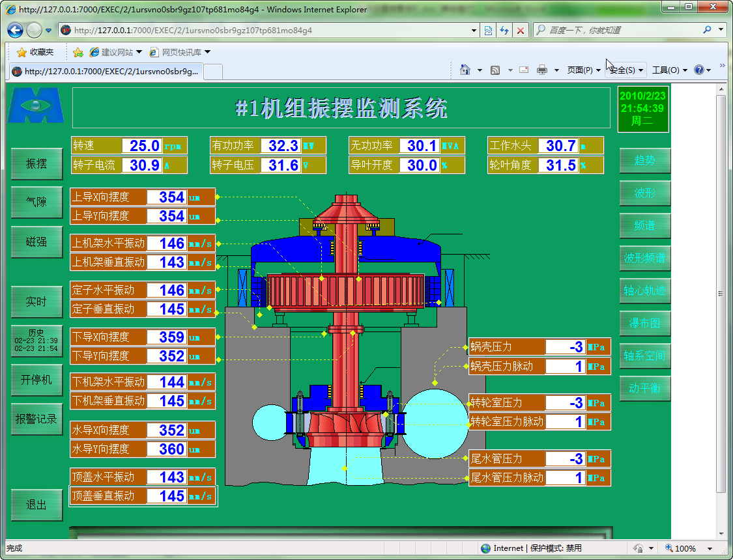The width and height of the screenshot is (733, 560).
Task: Open the zoom level 100% dropdown
Action: [x=689, y=548]
